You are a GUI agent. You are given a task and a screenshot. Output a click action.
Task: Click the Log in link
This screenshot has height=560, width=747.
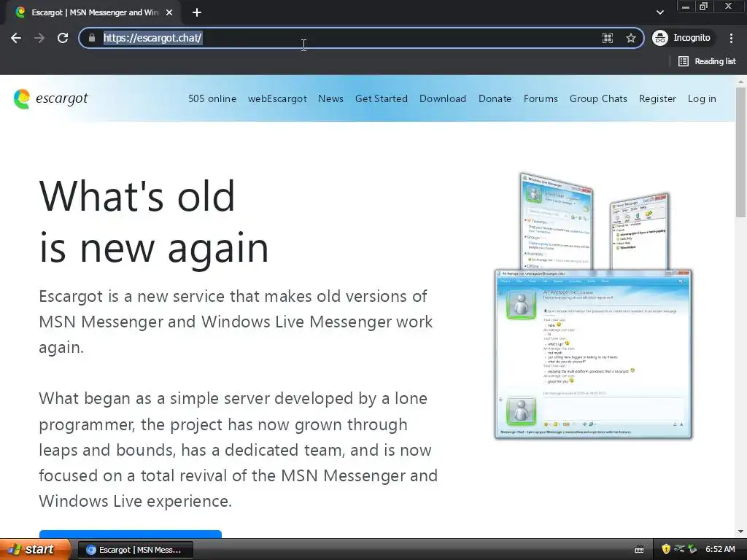(702, 98)
